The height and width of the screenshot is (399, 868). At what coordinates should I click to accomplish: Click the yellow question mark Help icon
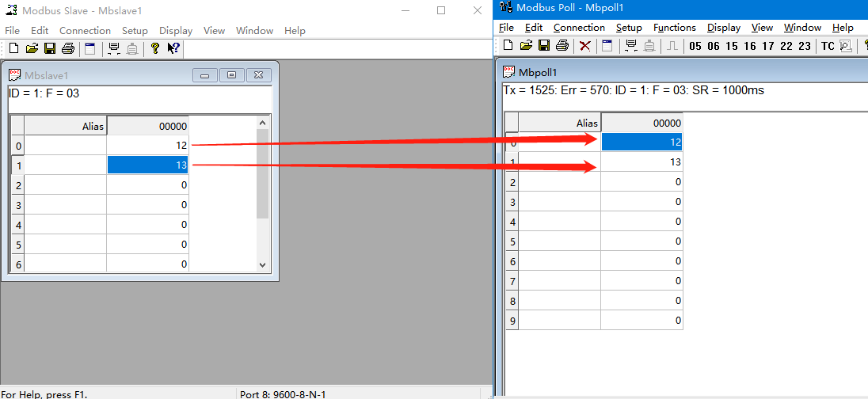(x=155, y=48)
